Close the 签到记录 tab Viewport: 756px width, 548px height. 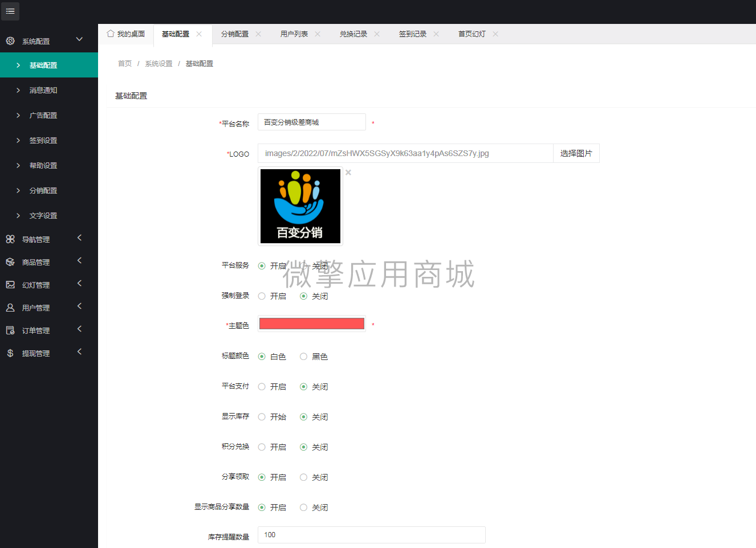point(436,34)
